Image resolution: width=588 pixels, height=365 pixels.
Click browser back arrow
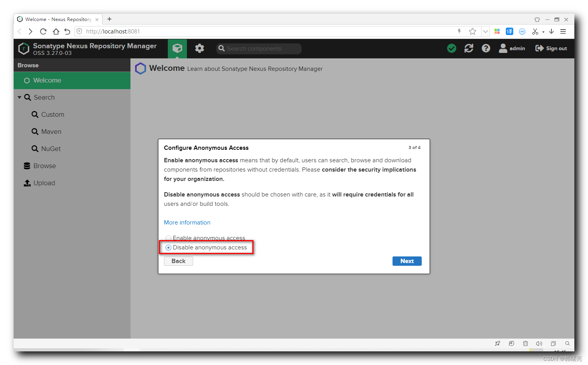click(x=19, y=32)
